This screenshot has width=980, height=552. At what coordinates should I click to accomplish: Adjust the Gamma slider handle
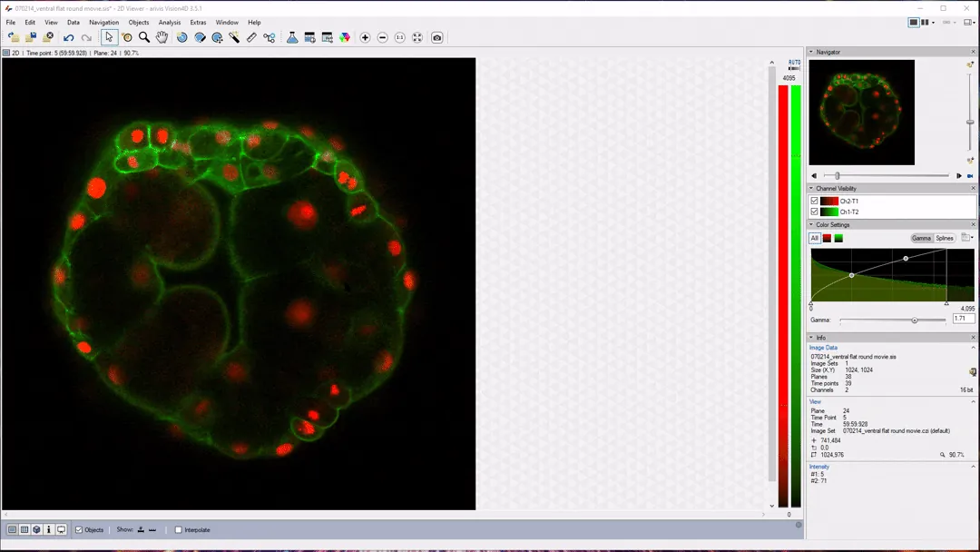[x=915, y=320]
